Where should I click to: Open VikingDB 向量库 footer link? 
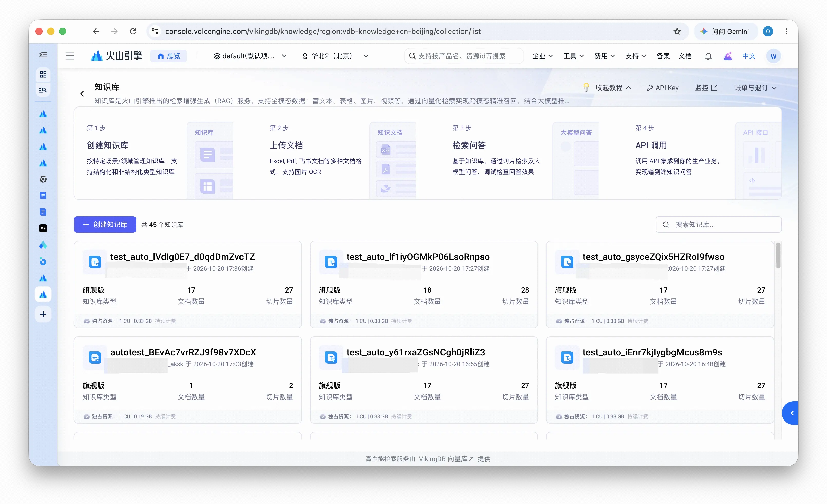(x=446, y=459)
